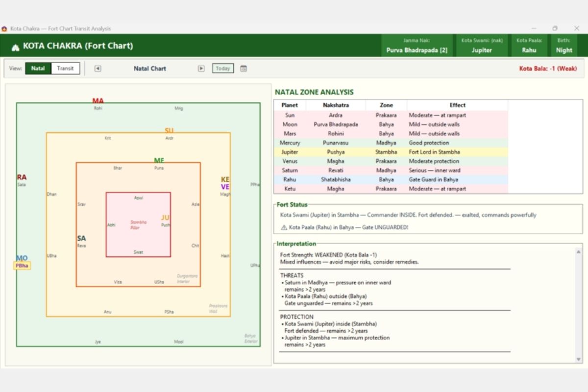Click the warning icon next to Gate UNGUARDED
This screenshot has width=588, height=392.
tap(284, 227)
